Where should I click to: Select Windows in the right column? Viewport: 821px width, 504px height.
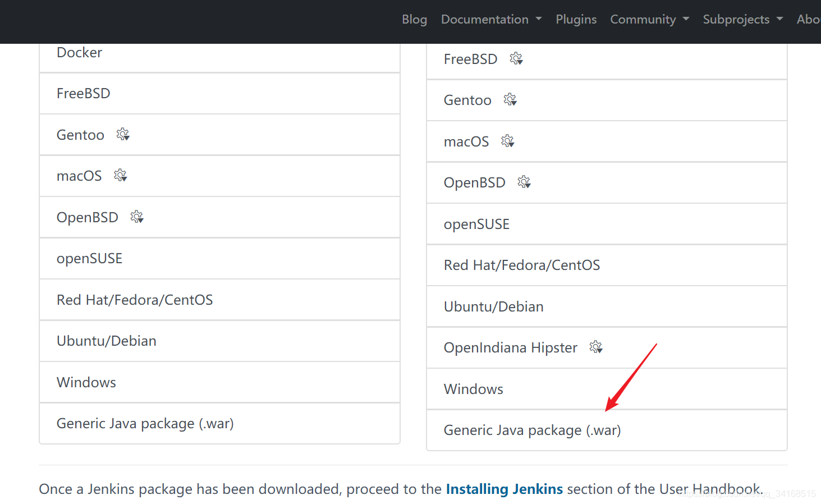pos(607,389)
